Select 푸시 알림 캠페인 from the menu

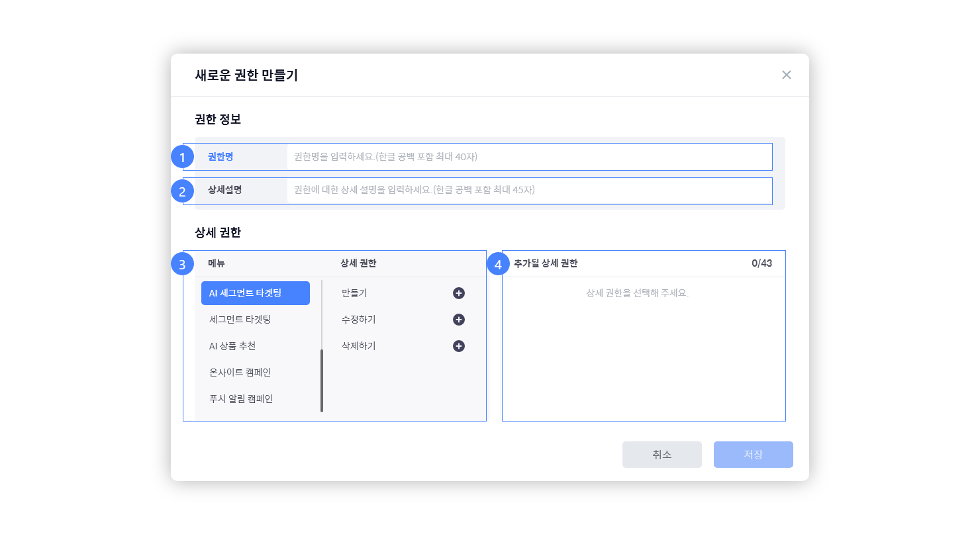click(241, 399)
